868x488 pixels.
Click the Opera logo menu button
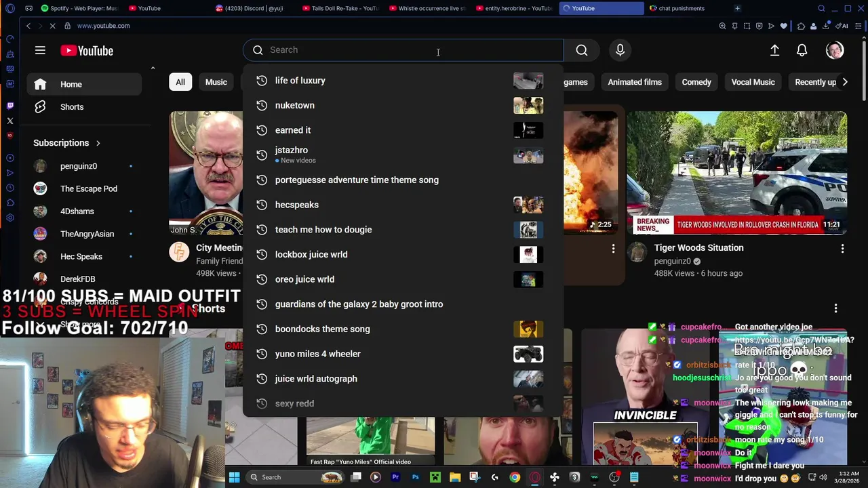(10, 9)
